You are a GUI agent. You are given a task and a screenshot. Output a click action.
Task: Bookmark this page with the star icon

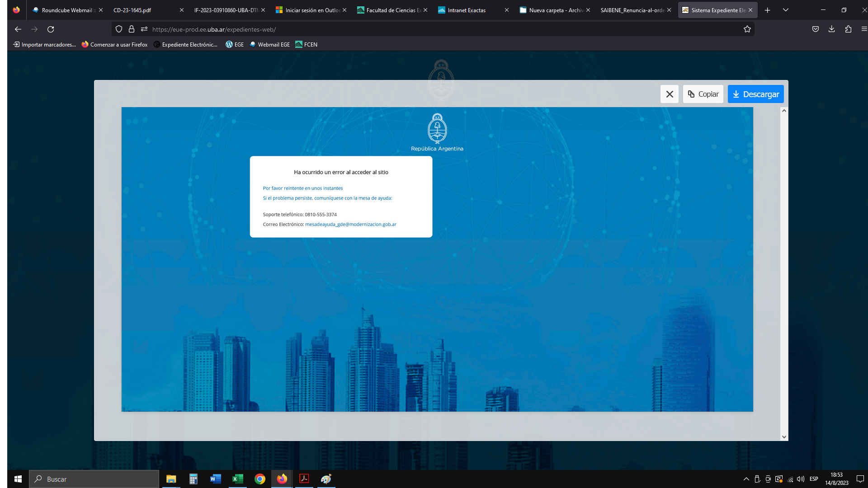coord(747,29)
